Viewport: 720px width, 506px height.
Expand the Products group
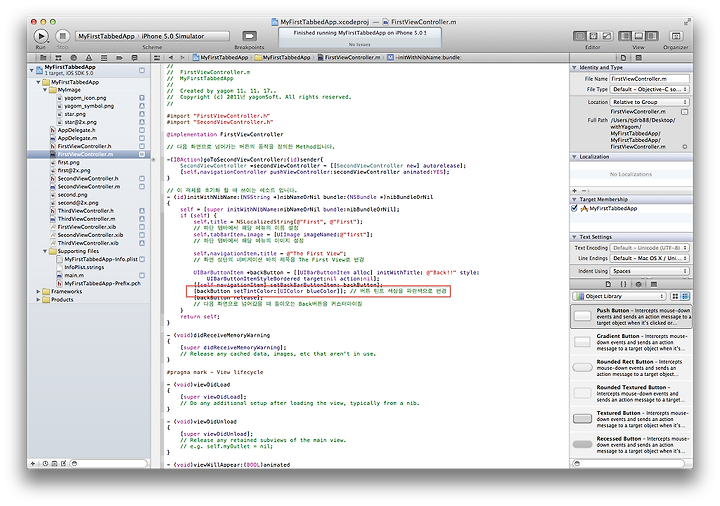point(38,299)
